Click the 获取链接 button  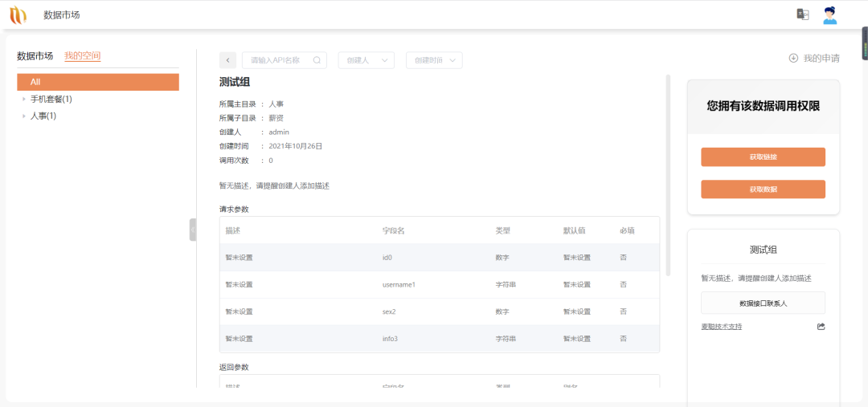pyautogui.click(x=763, y=157)
